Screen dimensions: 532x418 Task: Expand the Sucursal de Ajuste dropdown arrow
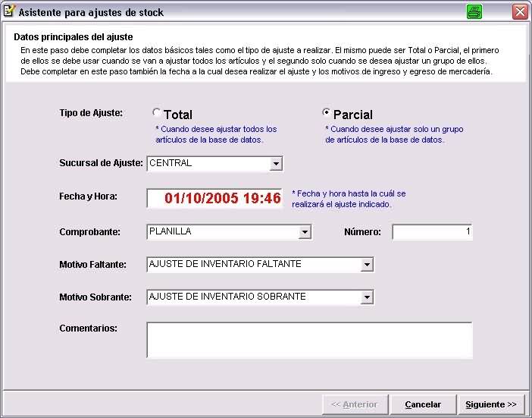276,164
